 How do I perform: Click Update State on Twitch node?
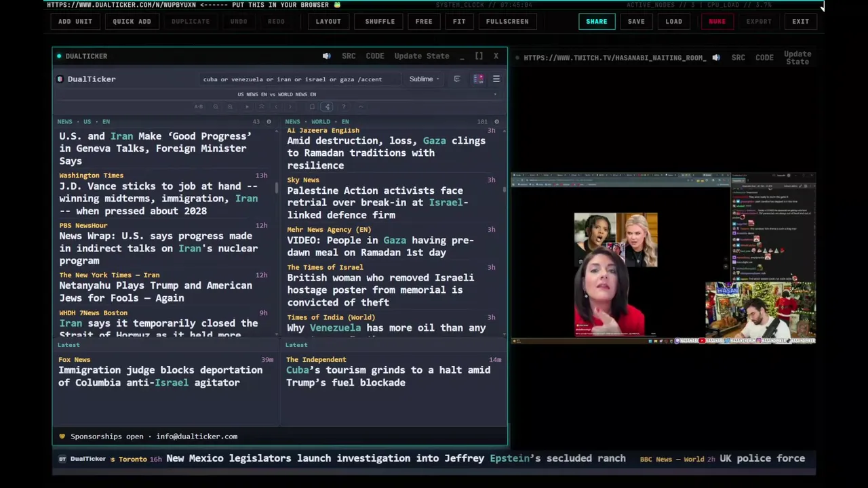(797, 58)
